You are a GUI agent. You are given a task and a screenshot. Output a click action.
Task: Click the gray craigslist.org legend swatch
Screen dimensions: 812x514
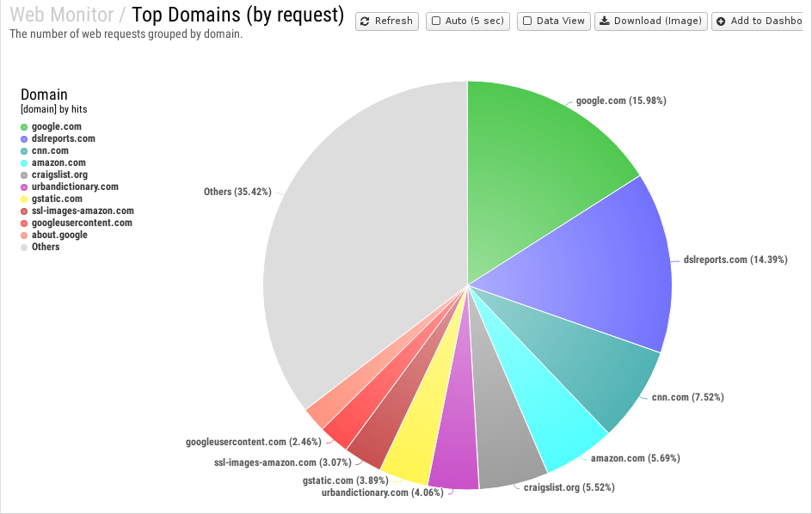24,175
